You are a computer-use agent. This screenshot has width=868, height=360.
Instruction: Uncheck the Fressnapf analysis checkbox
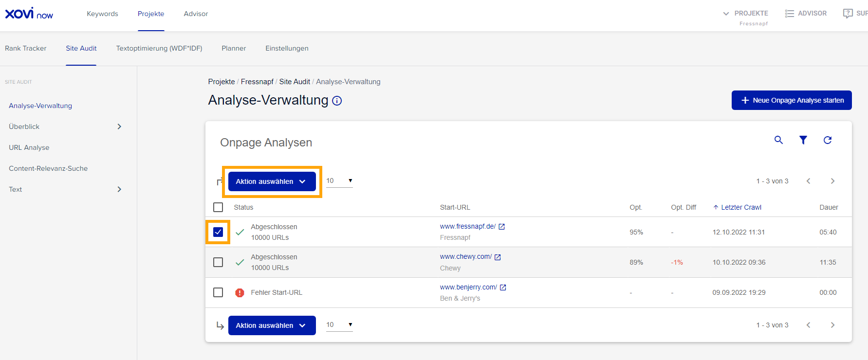pos(218,232)
